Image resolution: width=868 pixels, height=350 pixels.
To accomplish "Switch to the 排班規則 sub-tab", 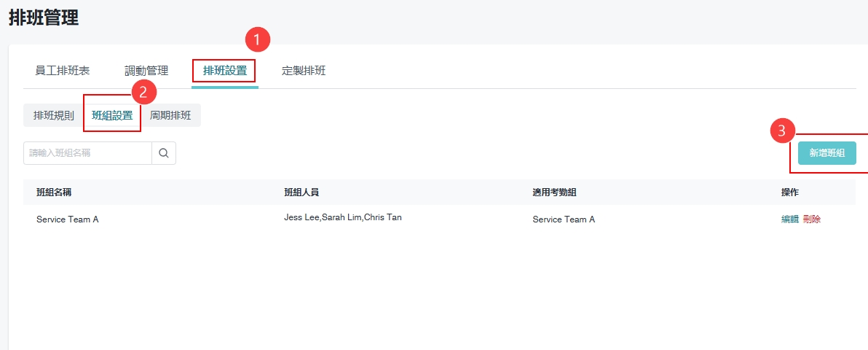I will click(54, 115).
